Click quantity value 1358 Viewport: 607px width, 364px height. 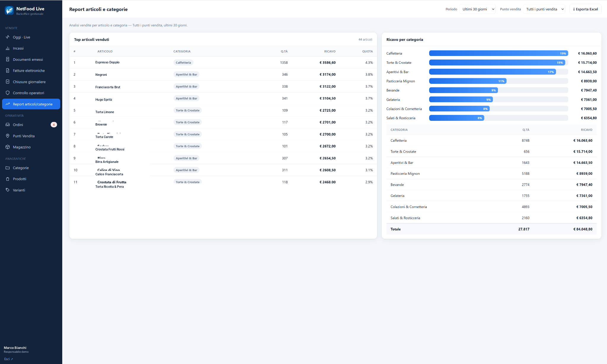coord(284,62)
